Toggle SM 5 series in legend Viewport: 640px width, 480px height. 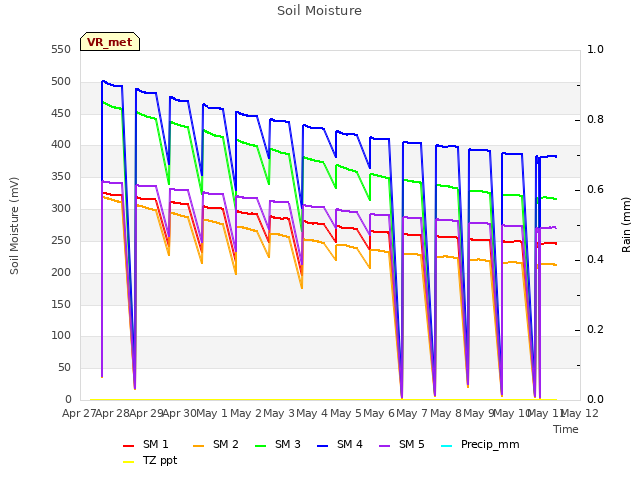tap(402, 444)
